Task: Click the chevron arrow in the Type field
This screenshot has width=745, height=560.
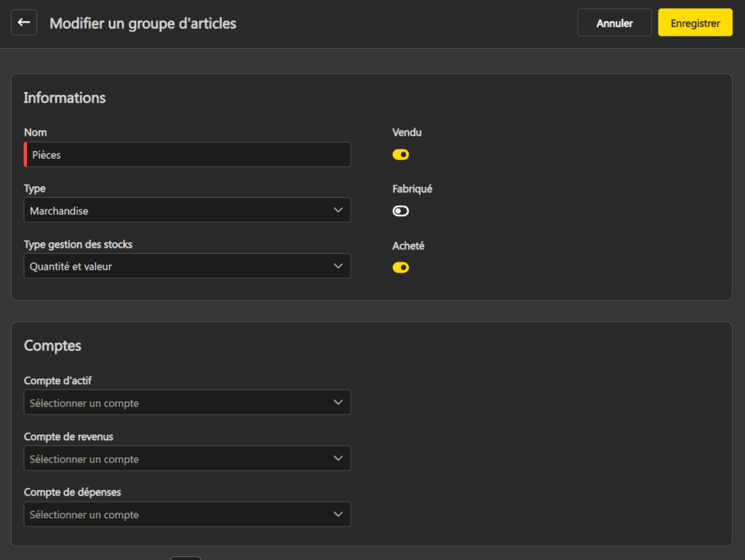Action: pyautogui.click(x=338, y=210)
